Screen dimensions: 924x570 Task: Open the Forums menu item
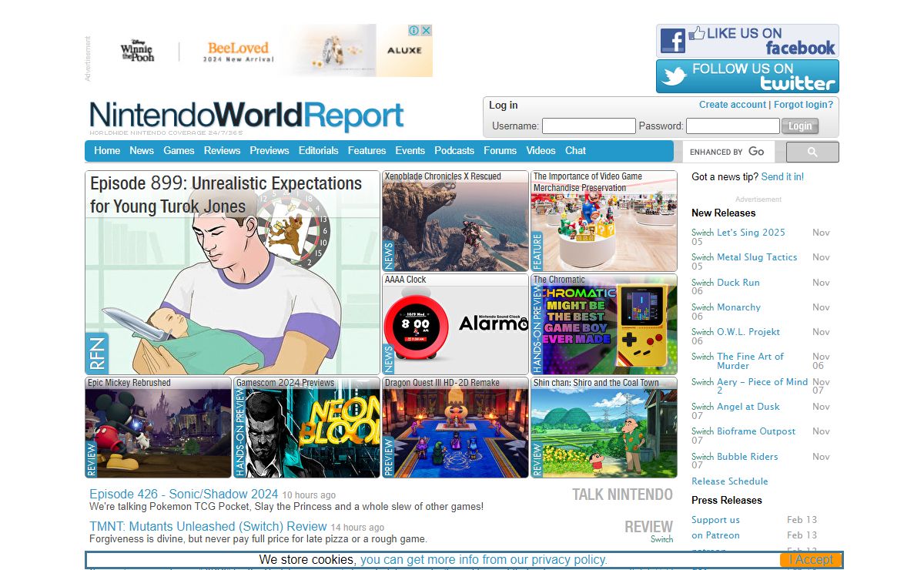[x=500, y=151]
